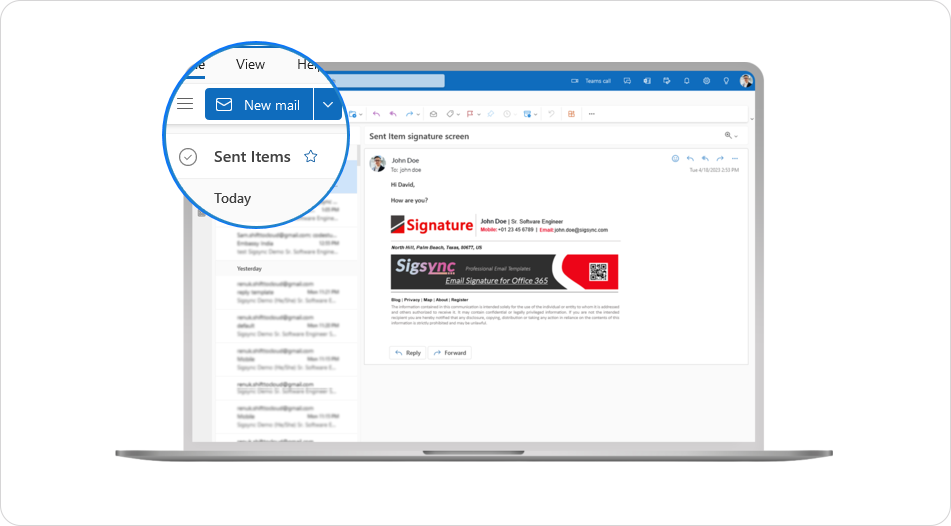Click the Privacy link in signature footer
The height and width of the screenshot is (526, 951).
coord(411,299)
